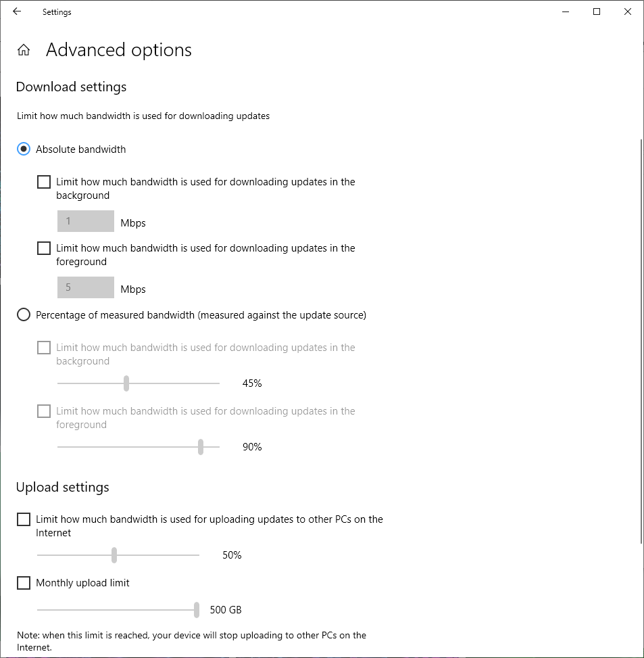Select Absolute bandwidth radio button
Screen dimensions: 644x658
click(x=24, y=149)
